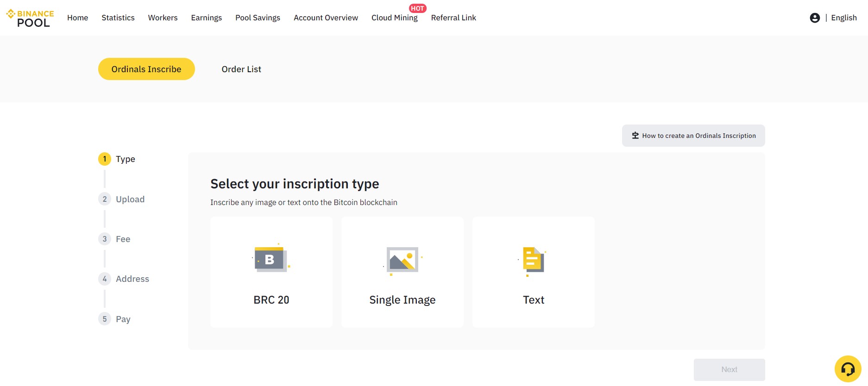Viewport: 868px width, 386px height.
Task: Open the user account profile icon
Action: pos(815,18)
